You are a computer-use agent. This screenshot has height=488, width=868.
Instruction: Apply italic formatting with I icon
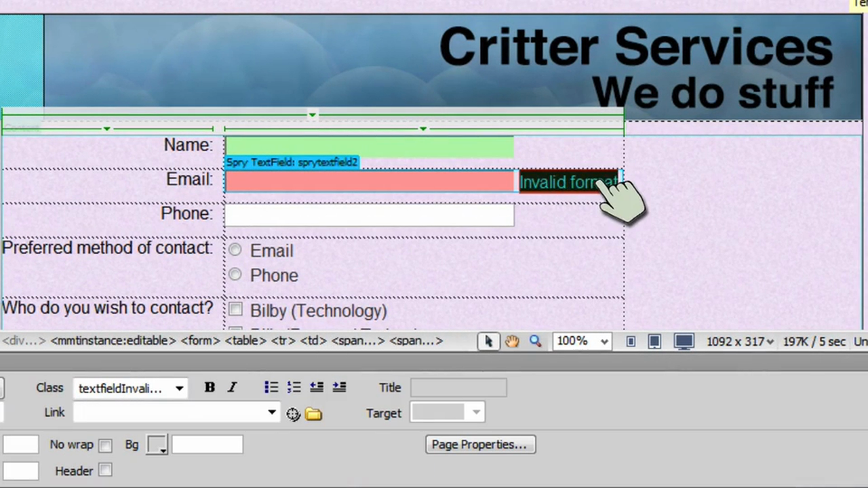[x=232, y=388]
